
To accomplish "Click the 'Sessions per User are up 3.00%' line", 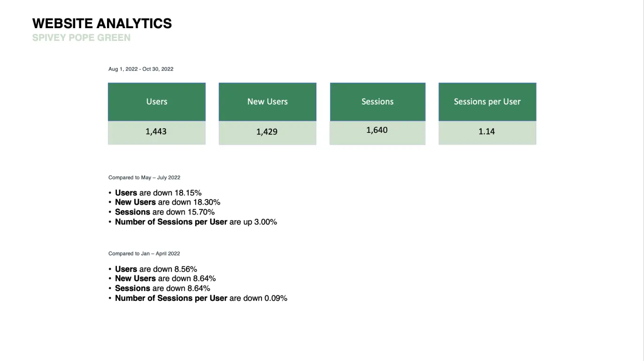I will pos(196,222).
